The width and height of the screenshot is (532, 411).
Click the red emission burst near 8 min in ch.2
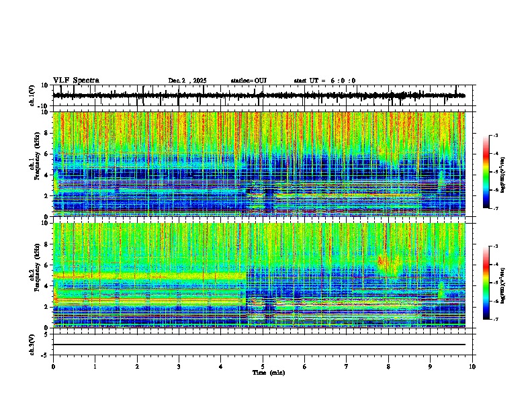383,261
